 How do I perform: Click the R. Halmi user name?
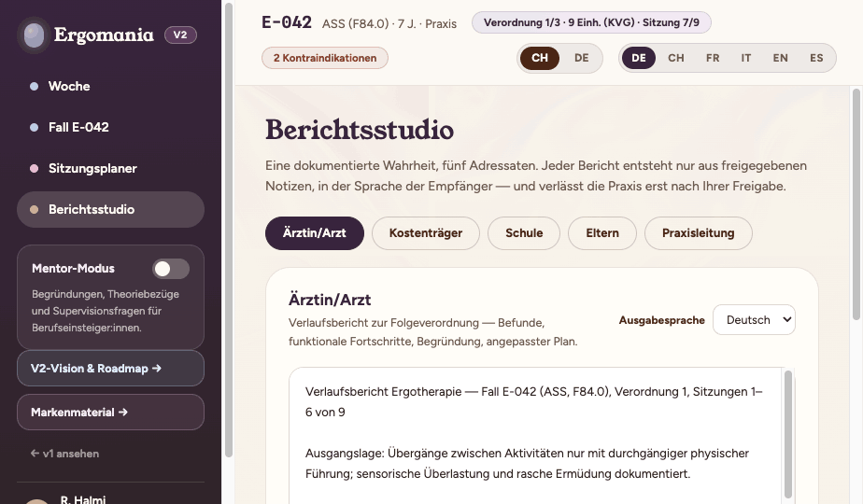82,499
